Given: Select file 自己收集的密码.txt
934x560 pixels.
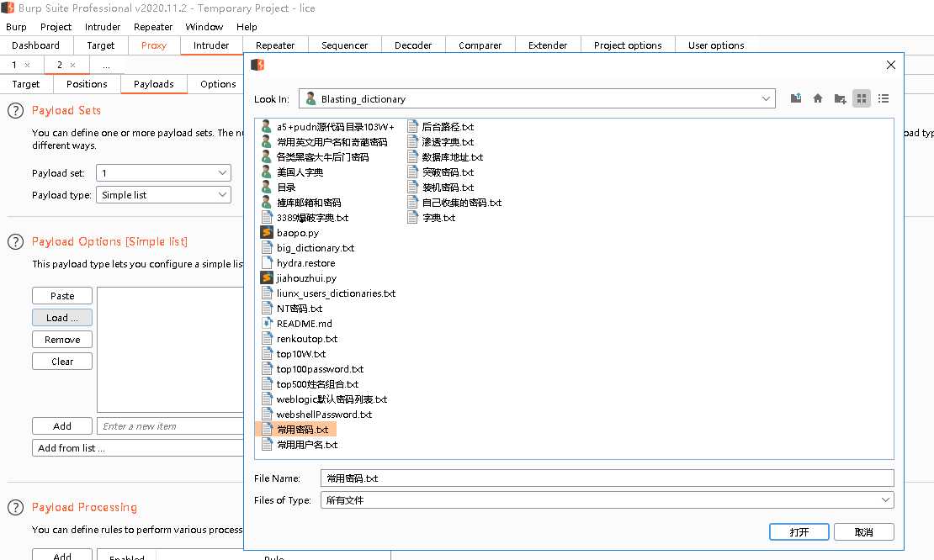Looking at the screenshot, I should point(454,203).
